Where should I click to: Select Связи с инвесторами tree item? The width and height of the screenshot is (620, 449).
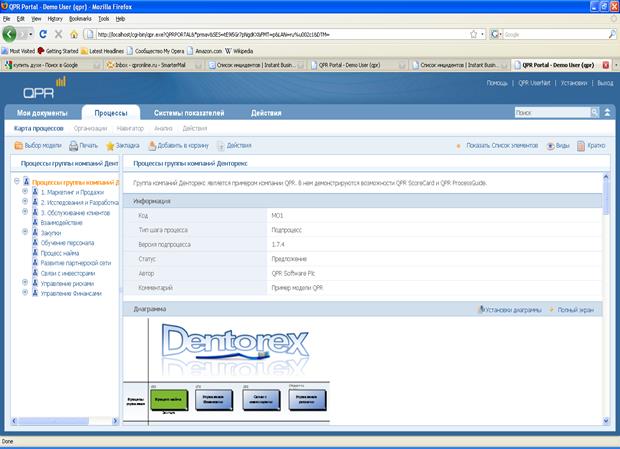(68, 273)
